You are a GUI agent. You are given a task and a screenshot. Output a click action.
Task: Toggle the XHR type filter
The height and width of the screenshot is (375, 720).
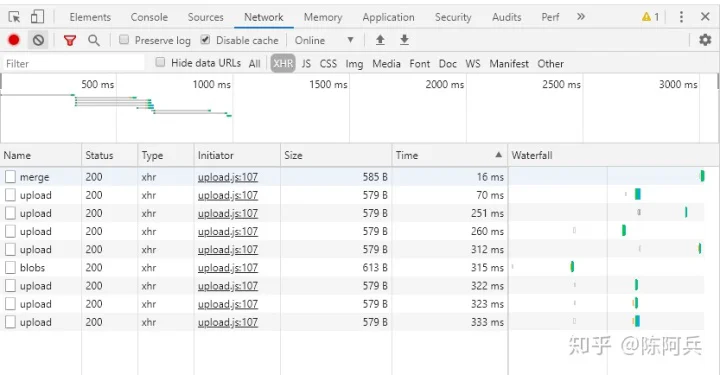tap(283, 63)
